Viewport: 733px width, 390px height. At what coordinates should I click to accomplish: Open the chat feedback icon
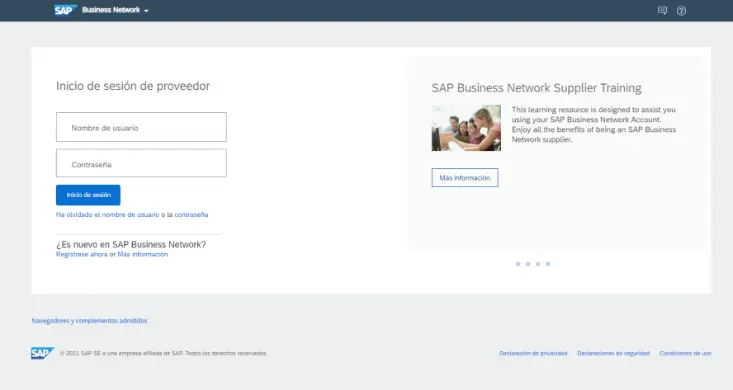click(662, 10)
